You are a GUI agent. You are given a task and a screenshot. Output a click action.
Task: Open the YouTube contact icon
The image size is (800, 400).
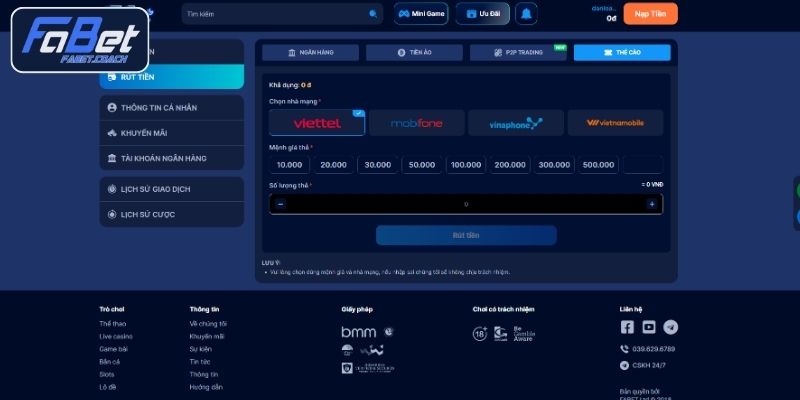(x=649, y=327)
